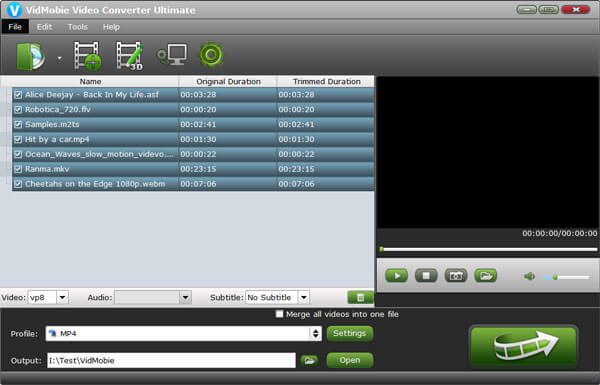The height and width of the screenshot is (385, 600).
Task: Open the 3D video edit tool
Action: [130, 56]
